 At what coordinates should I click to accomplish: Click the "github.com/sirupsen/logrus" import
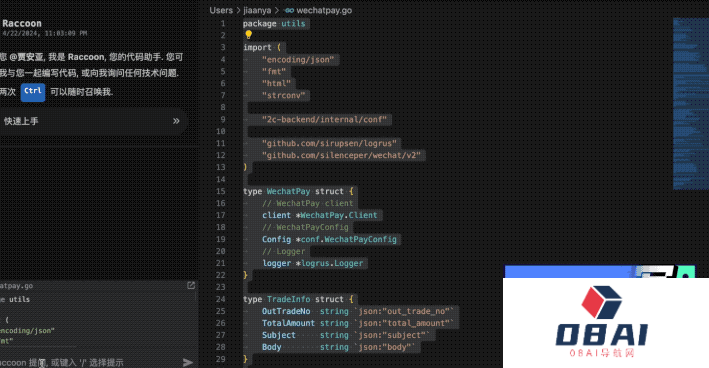[329, 143]
